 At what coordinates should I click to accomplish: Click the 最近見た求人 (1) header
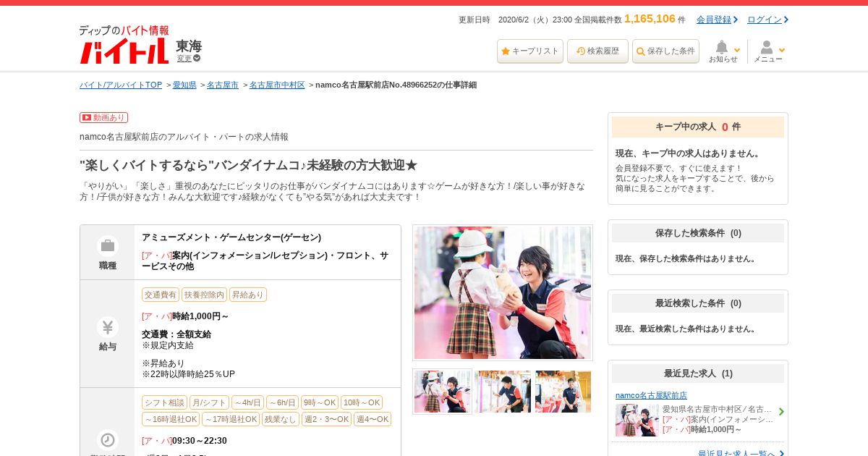[698, 373]
